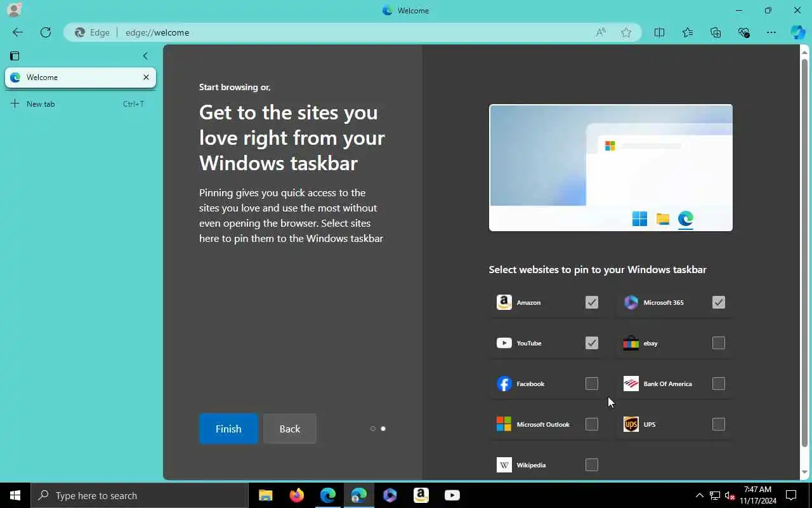
Task: Open Windows Start menu
Action: coord(15,495)
